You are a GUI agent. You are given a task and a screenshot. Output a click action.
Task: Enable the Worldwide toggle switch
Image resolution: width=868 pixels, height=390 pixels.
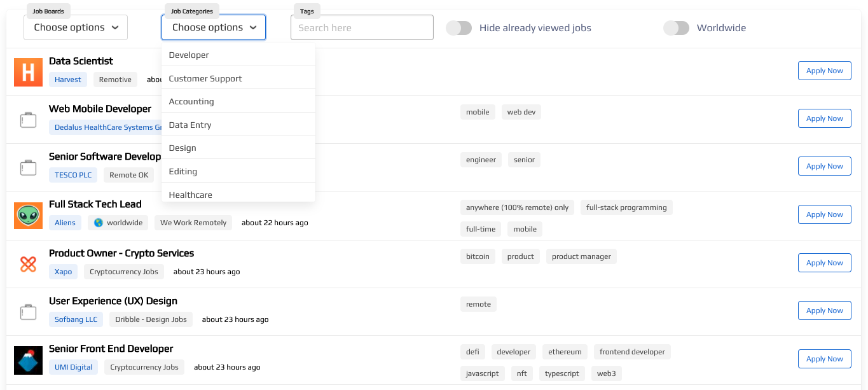click(x=676, y=28)
